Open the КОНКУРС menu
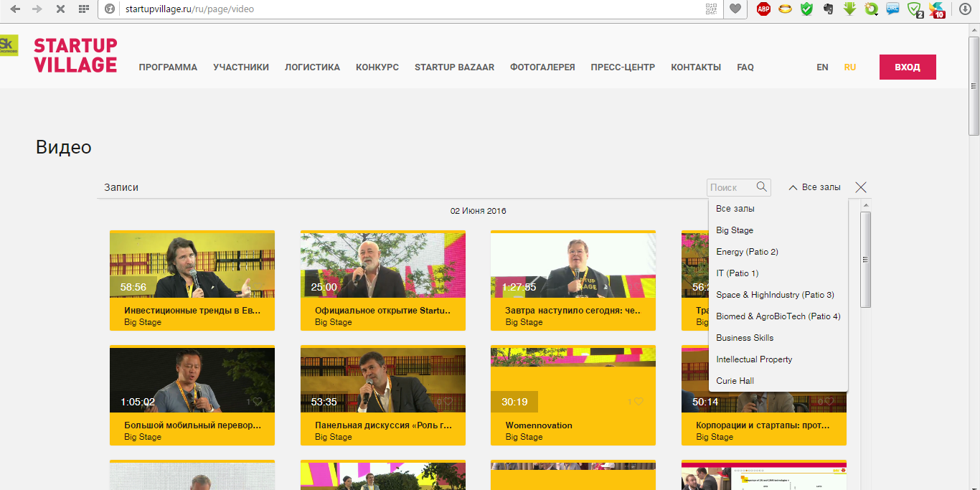Viewport: 980px width, 490px height. [377, 67]
